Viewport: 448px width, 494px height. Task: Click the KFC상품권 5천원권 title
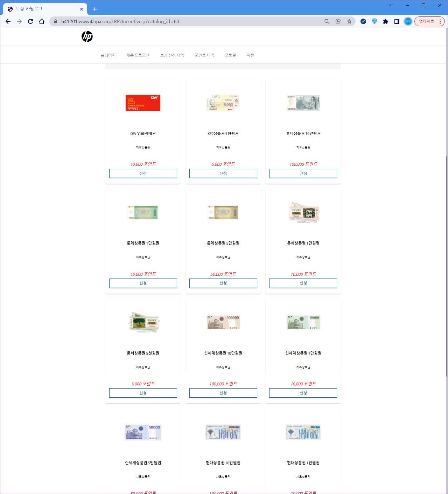point(223,133)
